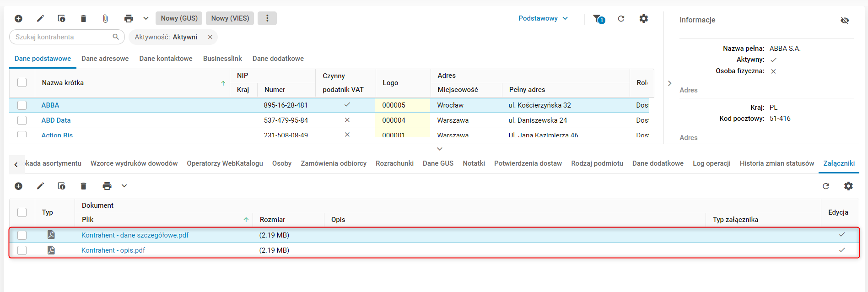Edit the selected contractor with the top pencil icon

pos(40,18)
